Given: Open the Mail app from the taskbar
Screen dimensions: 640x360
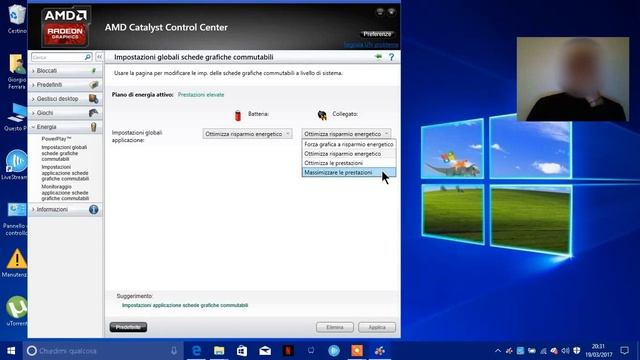Looking at the screenshot, I should pos(265,351).
